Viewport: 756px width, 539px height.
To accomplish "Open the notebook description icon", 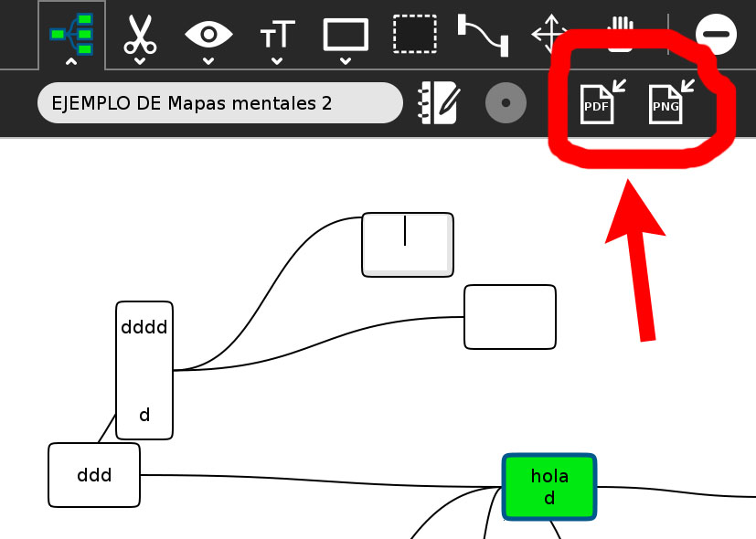I will click(x=439, y=102).
